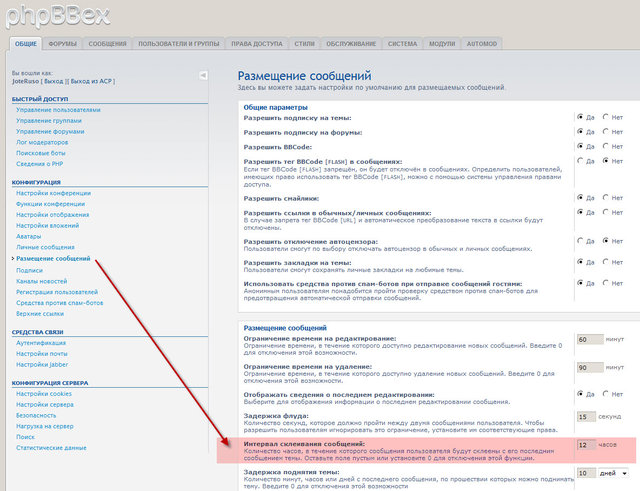Open Поисковые боты link
This screenshot has height=491, width=640.
tap(41, 153)
